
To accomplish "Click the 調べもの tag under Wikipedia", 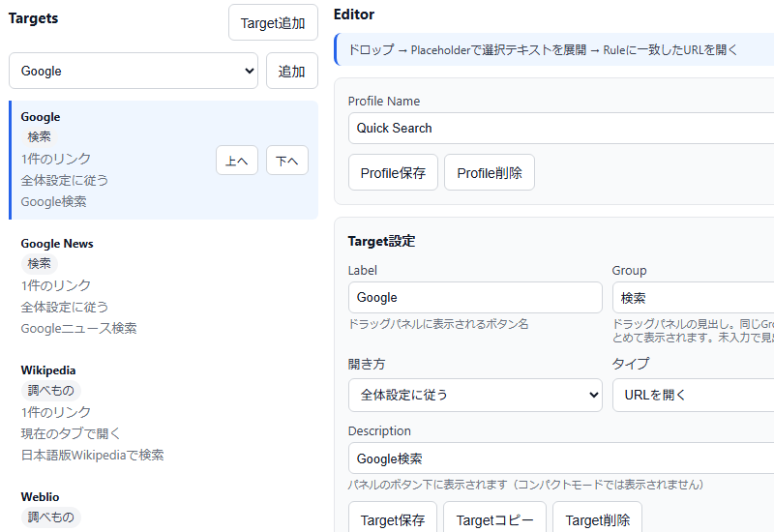I will tap(51, 391).
